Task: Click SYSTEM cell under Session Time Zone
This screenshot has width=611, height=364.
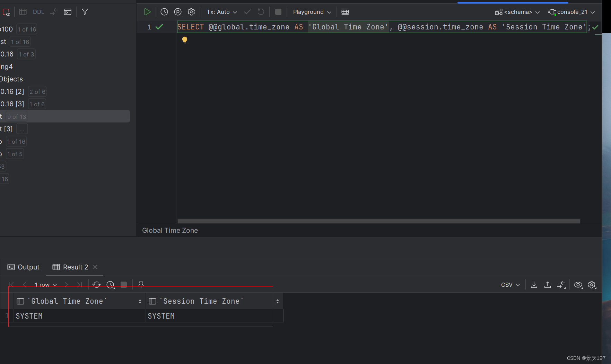Action: point(215,316)
